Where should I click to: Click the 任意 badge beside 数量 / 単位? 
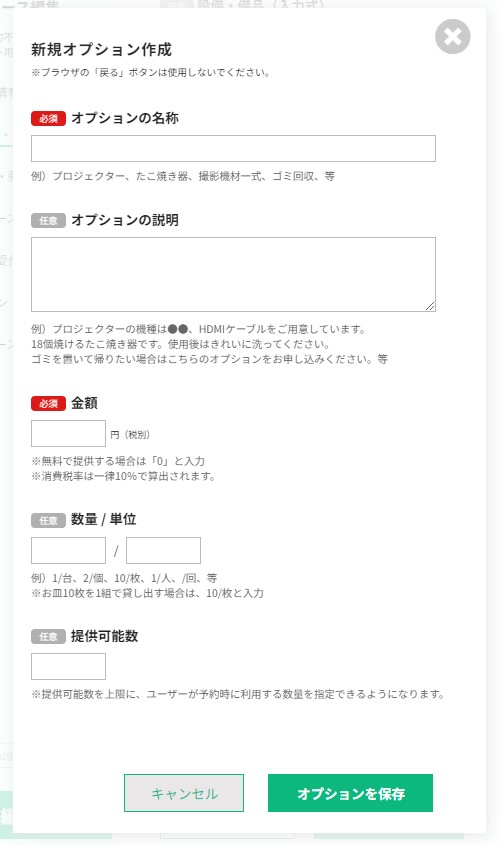click(x=48, y=520)
